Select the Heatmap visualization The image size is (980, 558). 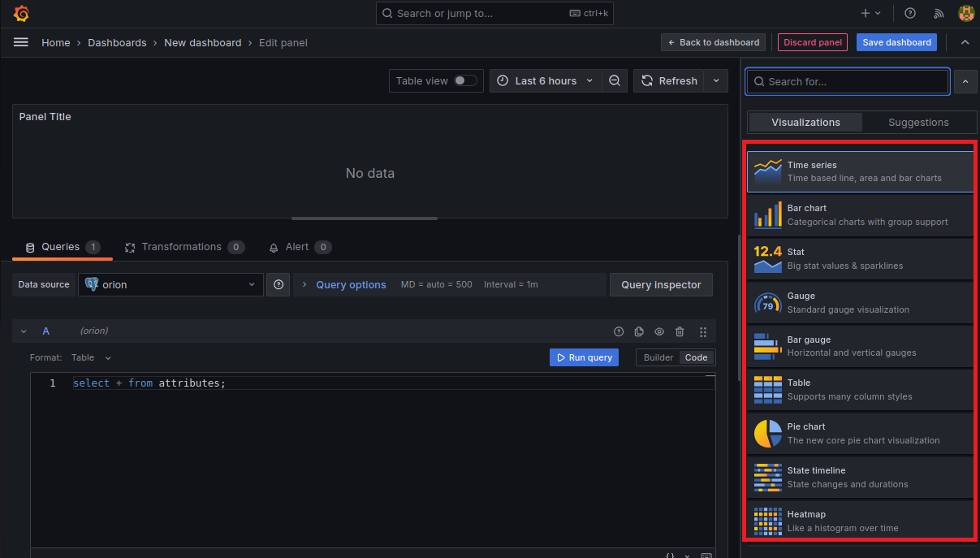[860, 521]
